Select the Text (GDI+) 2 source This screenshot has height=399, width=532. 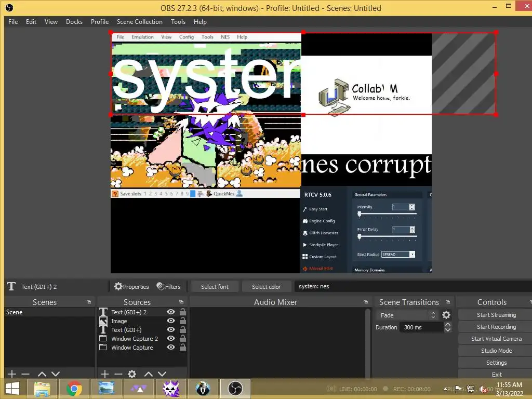(x=129, y=312)
